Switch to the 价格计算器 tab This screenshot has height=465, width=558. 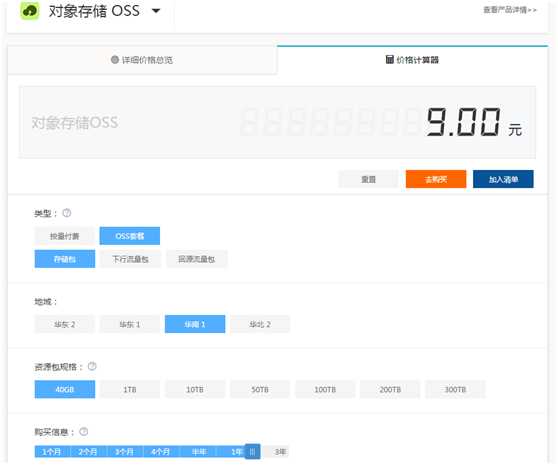pos(412,60)
